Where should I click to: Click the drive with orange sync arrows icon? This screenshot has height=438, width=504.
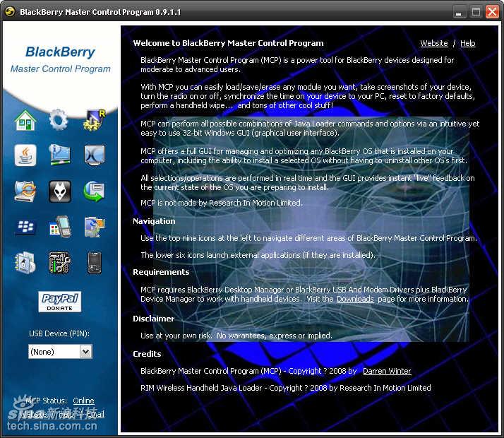point(25,191)
